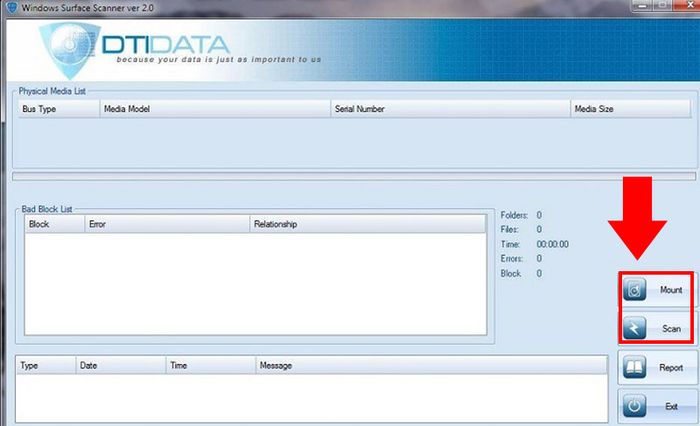
Task: Click the Bad Block List label
Action: pyautogui.click(x=47, y=209)
